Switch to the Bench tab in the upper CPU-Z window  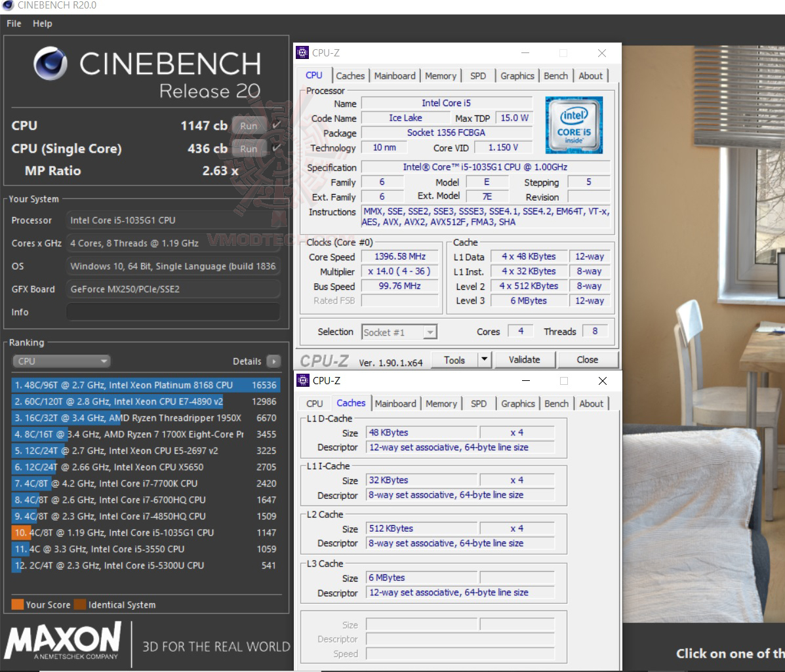555,76
